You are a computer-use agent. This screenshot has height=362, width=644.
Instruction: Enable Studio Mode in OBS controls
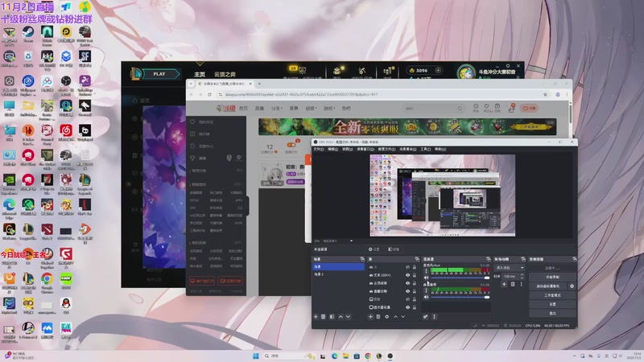coord(552,295)
